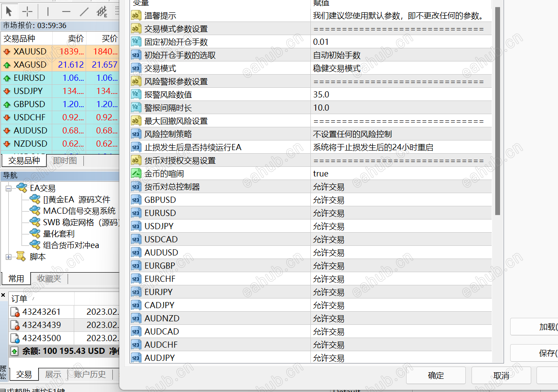Switch to the 即时图 tab
558x392 pixels.
[65, 161]
